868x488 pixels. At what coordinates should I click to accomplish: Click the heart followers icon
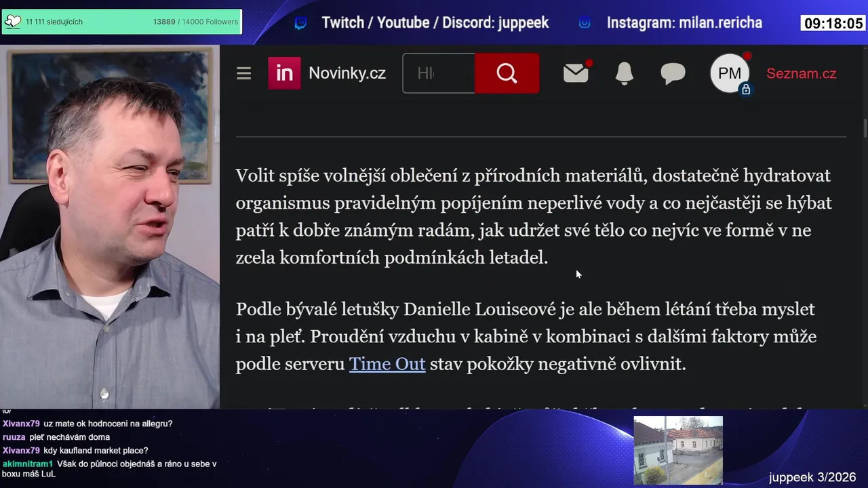tap(12, 22)
